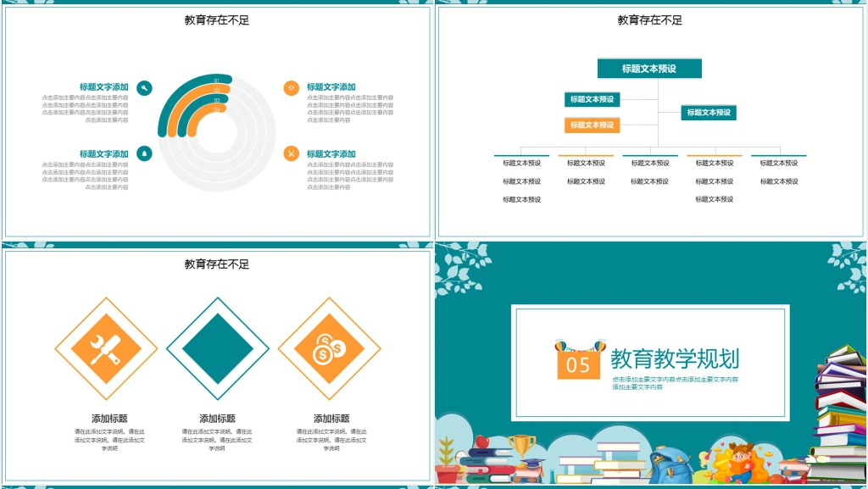Select the solid teal diamond shape

[x=218, y=348]
